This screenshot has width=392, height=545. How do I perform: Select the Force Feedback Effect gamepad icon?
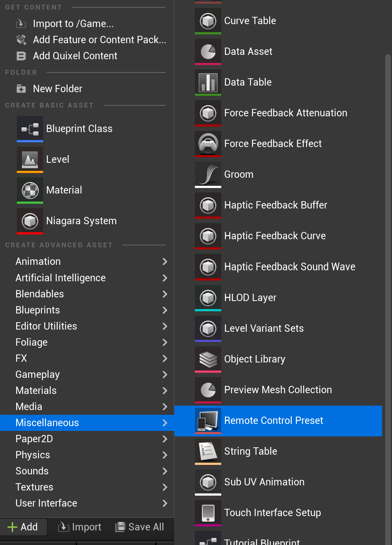click(x=208, y=144)
